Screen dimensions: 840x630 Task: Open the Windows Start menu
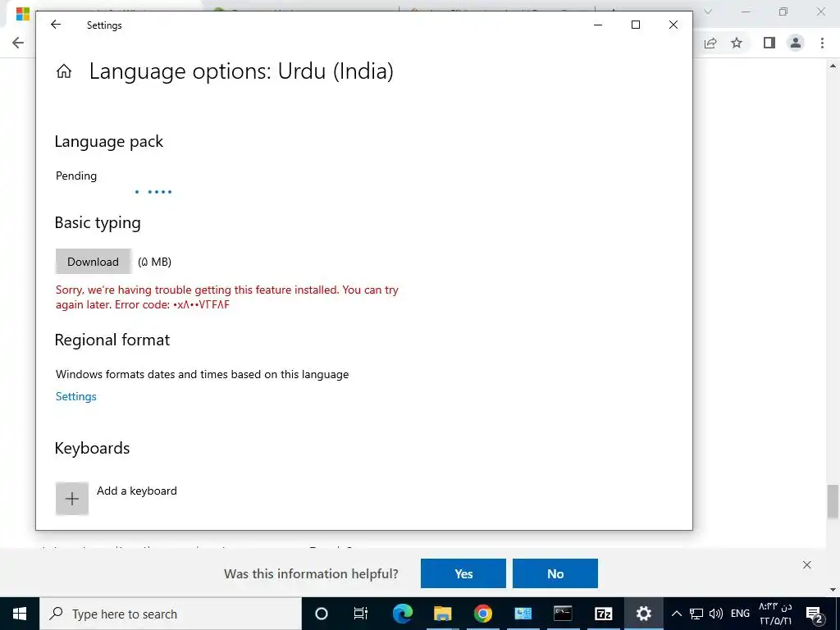pos(20,614)
